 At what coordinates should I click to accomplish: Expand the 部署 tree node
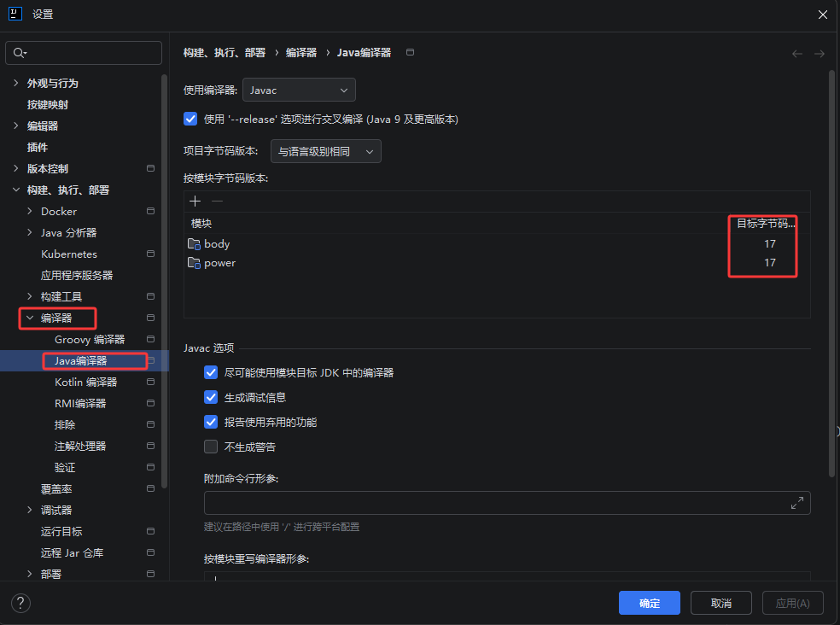(30, 574)
